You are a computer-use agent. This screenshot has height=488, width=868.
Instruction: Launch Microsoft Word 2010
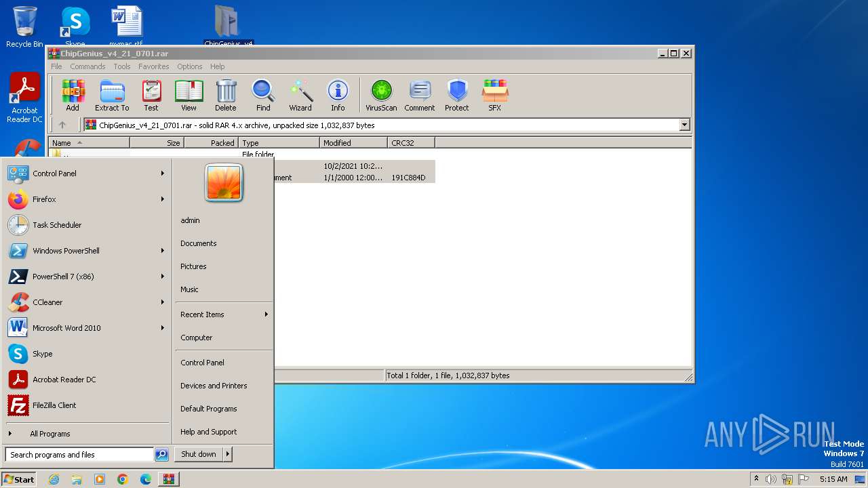click(86, 328)
